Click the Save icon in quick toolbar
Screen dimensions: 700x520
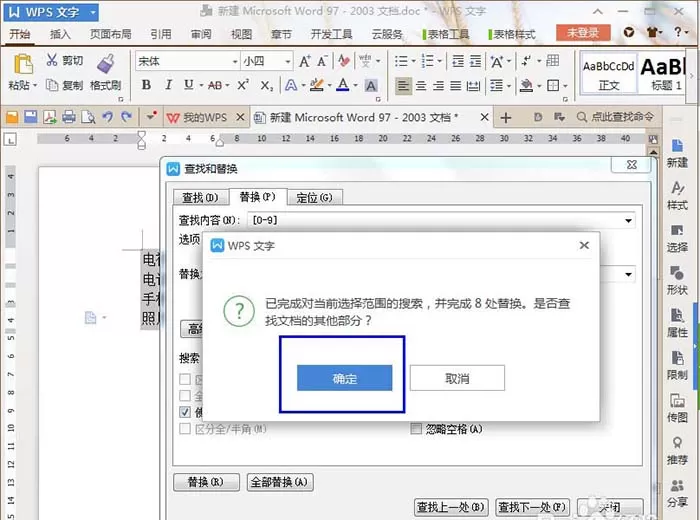pos(31,117)
